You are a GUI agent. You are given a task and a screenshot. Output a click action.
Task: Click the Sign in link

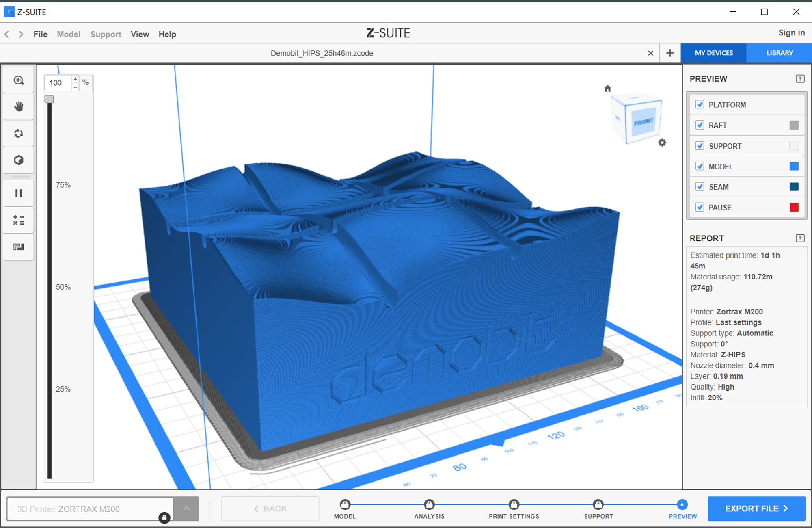click(791, 33)
